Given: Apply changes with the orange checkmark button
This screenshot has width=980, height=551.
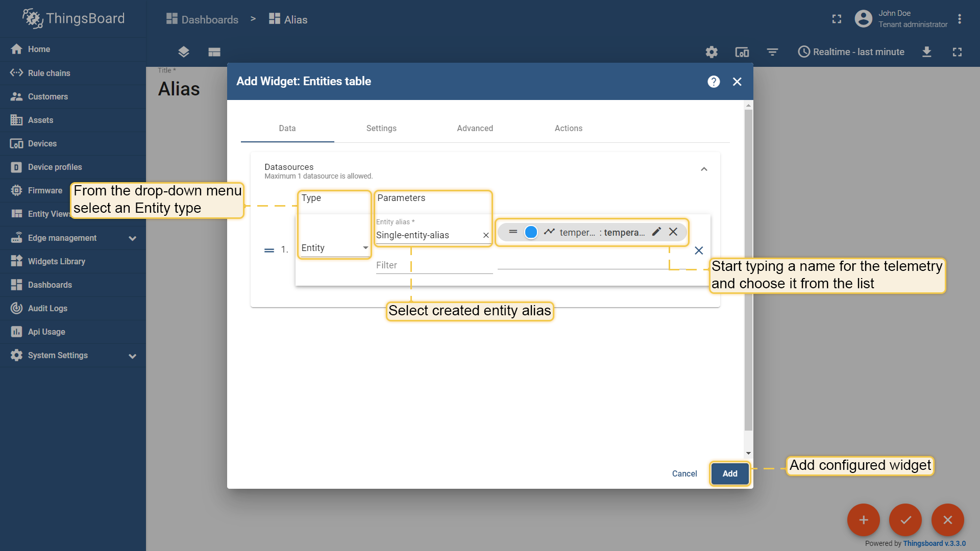Looking at the screenshot, I should pyautogui.click(x=905, y=520).
